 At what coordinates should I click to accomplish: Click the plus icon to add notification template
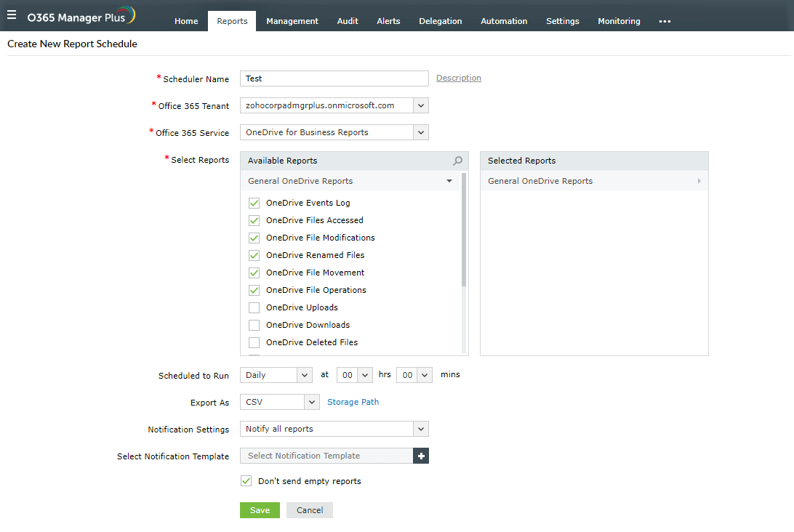point(421,456)
